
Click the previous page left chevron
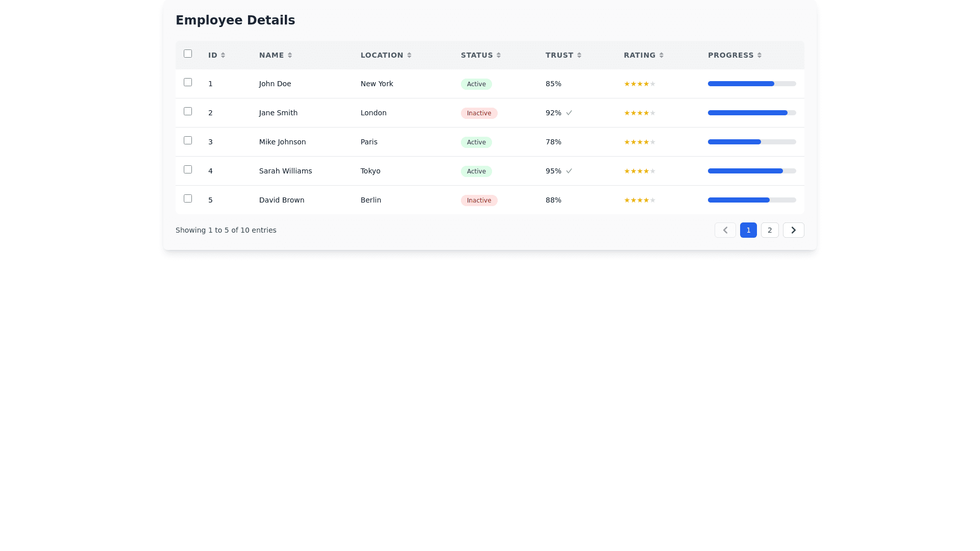pyautogui.click(x=725, y=230)
